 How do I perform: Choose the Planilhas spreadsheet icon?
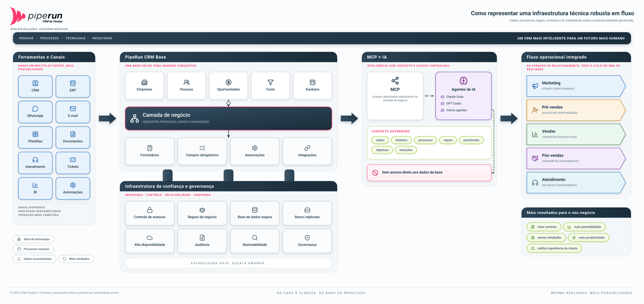(35, 134)
